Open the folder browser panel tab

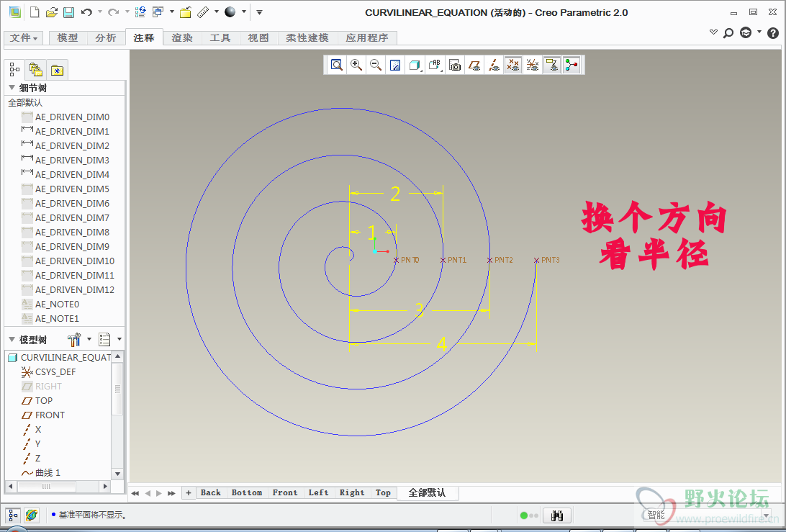[35, 69]
